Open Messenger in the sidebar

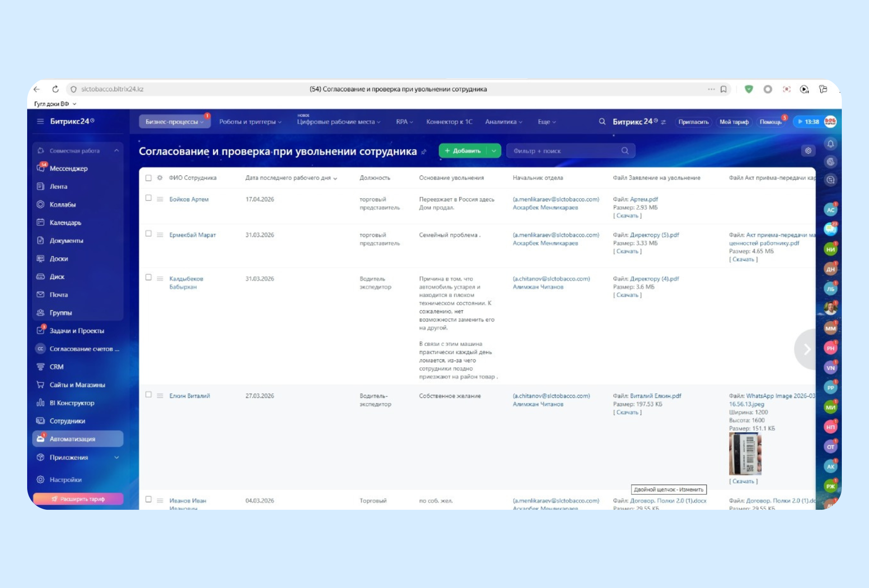click(x=68, y=168)
